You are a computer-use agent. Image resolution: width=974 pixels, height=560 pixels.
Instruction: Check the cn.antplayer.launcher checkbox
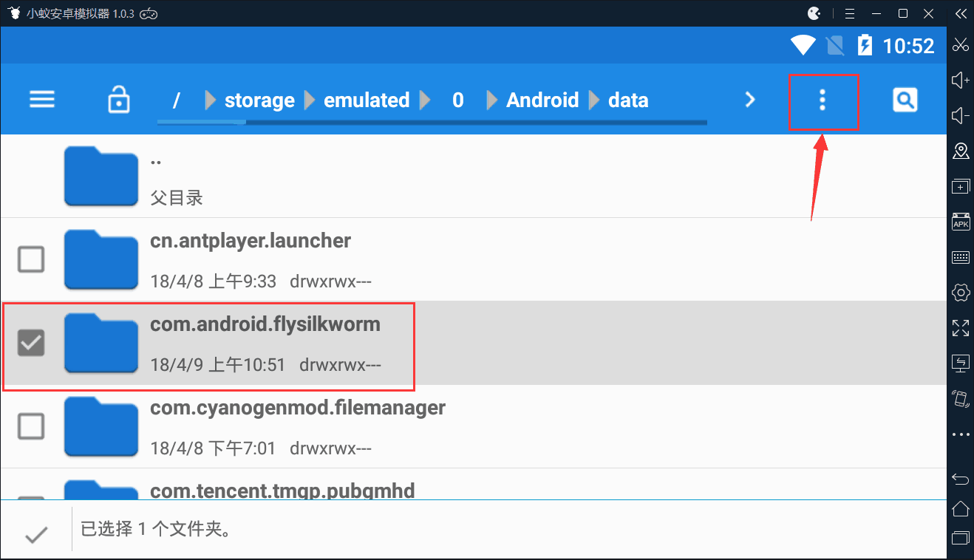[x=31, y=259]
